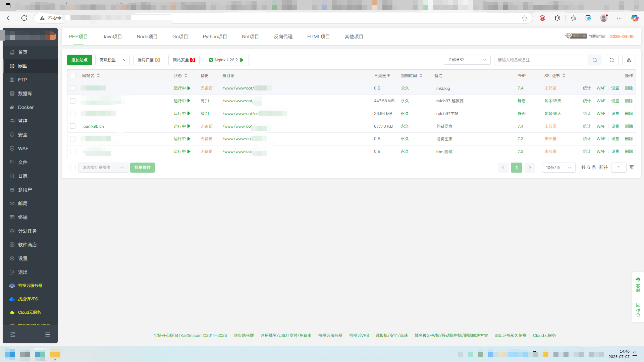
Task: Check the html测试 row checkbox
Action: click(73, 152)
